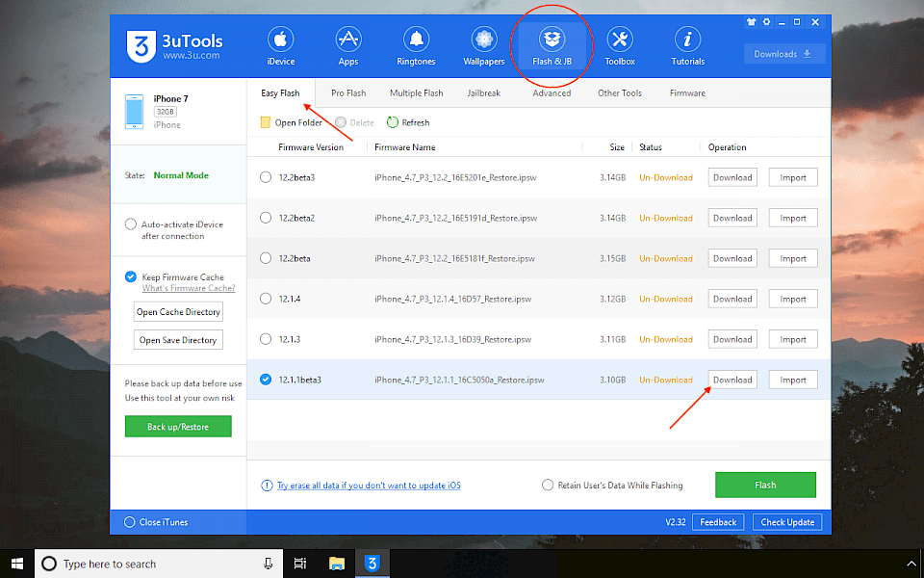Click the Firmware Name column header
This screenshot has width=924, height=578.
pyautogui.click(x=405, y=147)
